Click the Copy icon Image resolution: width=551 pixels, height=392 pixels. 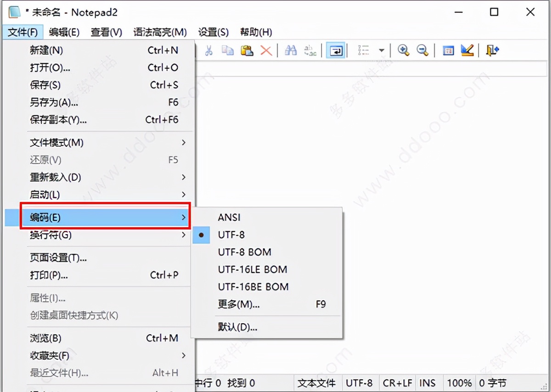pos(228,50)
